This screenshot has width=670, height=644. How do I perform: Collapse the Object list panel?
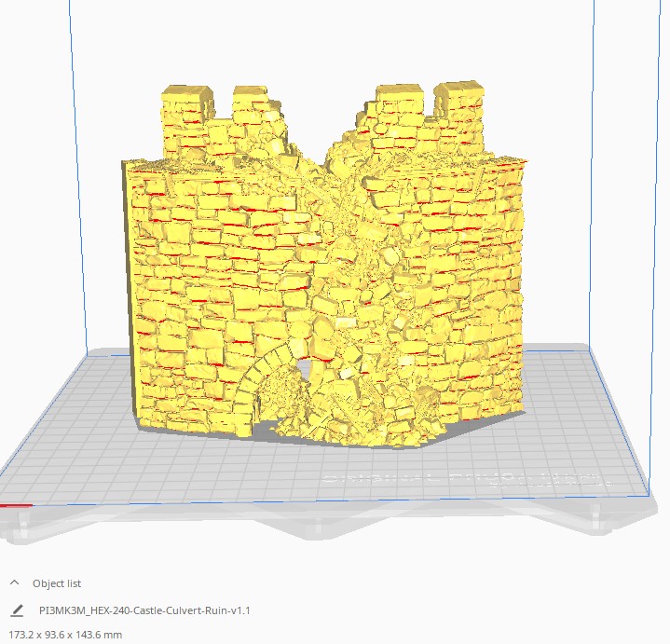(14, 582)
